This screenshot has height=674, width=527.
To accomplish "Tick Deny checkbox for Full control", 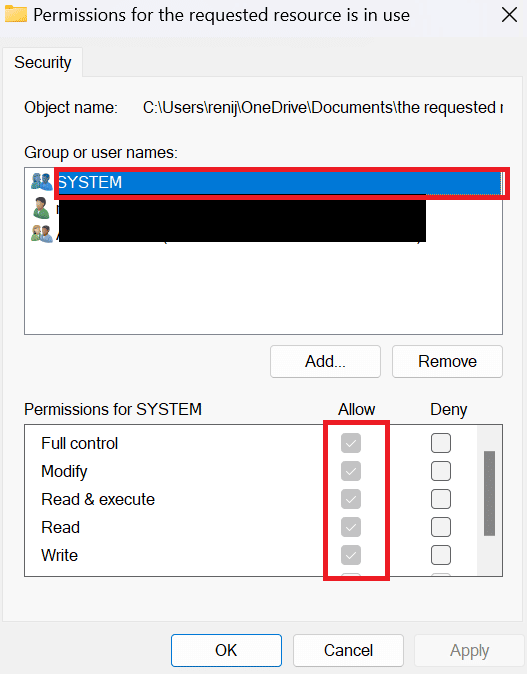I will pyautogui.click(x=441, y=443).
